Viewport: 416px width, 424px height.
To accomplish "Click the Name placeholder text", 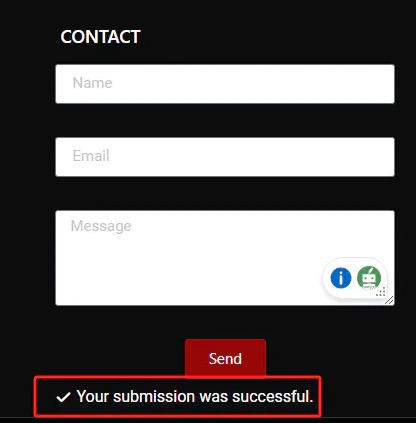I will [92, 83].
